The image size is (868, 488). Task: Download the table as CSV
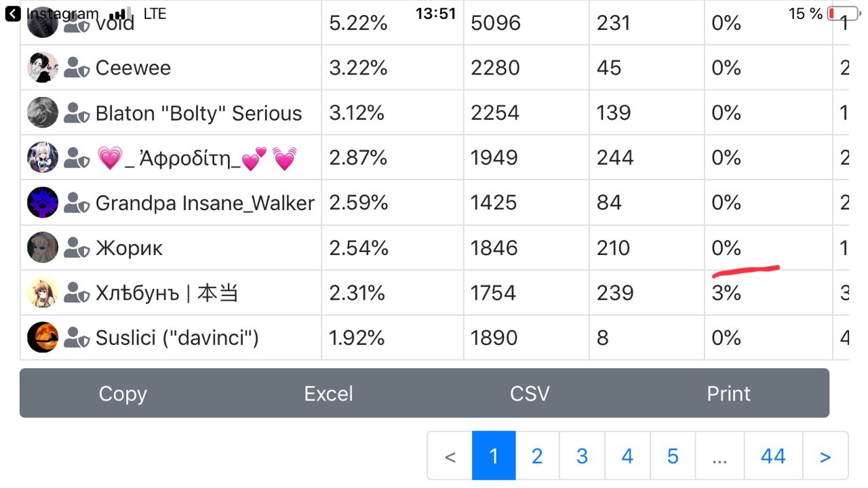pos(530,393)
